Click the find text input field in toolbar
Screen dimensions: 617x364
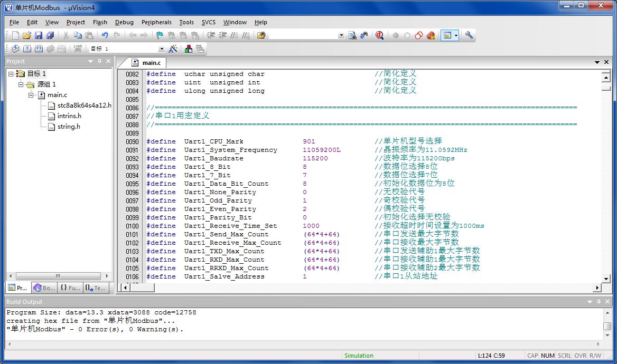tap(303, 35)
